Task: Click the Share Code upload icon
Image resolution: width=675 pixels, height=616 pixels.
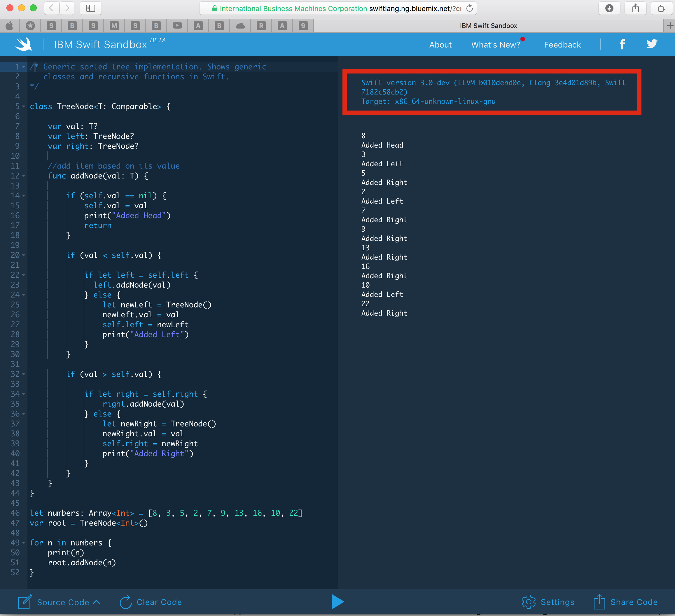Action: click(x=599, y=602)
